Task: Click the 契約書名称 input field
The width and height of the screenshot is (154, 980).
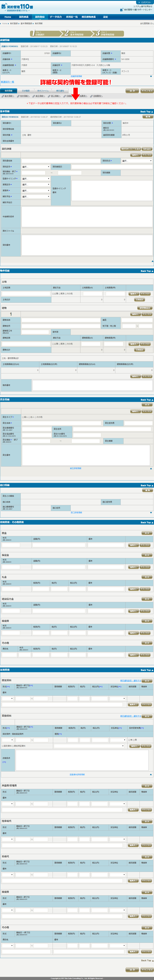Action: pos(61,161)
